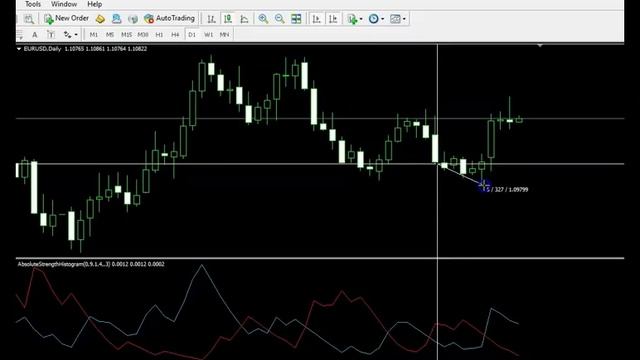
Task: Switch to M15 timeframe
Action: 127,35
